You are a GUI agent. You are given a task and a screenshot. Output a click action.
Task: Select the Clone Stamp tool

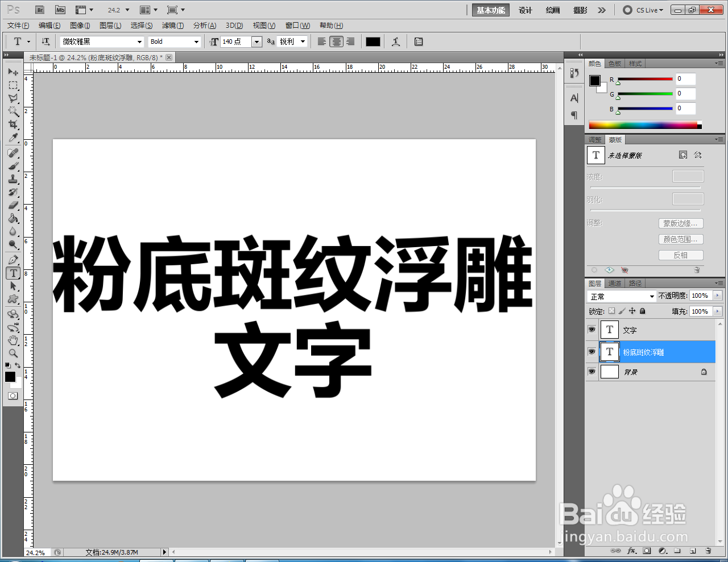(x=13, y=179)
